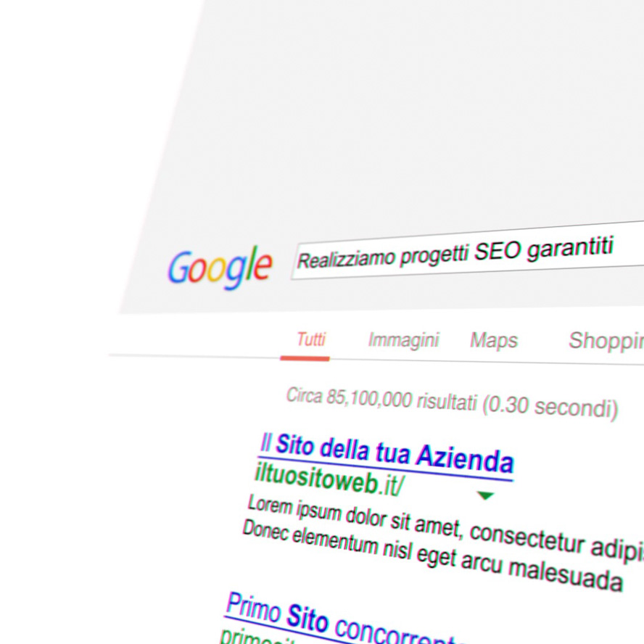Click the Google logo
The height and width of the screenshot is (644, 644).
220,267
